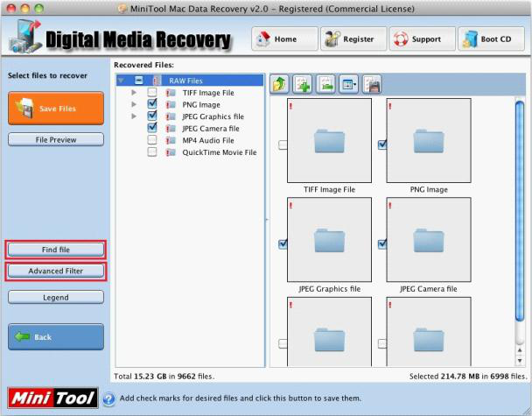
Task: Open the PNG Image folder thumbnail
Action: click(x=429, y=141)
